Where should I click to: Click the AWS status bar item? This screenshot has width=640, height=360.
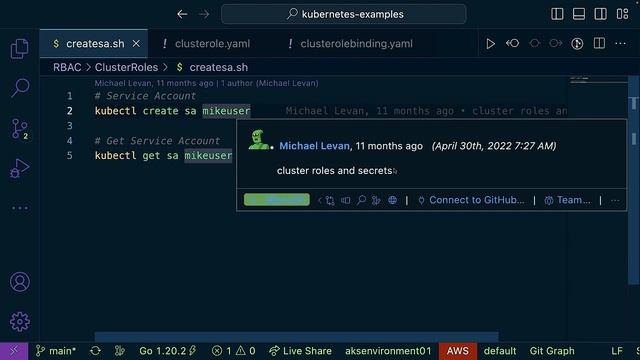click(x=458, y=351)
